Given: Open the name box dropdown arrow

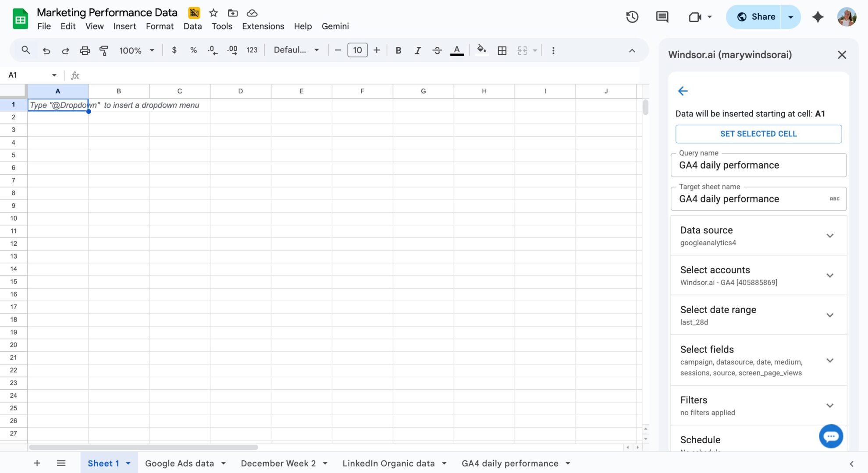Looking at the screenshot, I should coord(54,75).
